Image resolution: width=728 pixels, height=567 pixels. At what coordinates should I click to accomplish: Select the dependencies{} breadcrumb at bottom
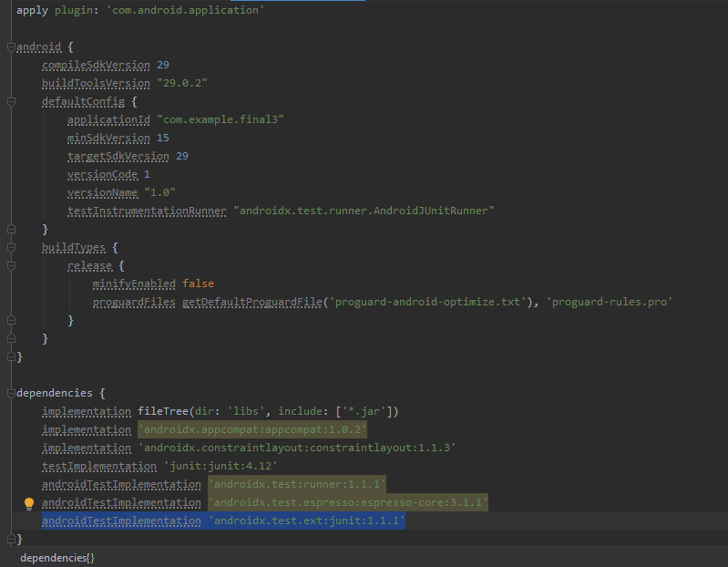[57, 558]
